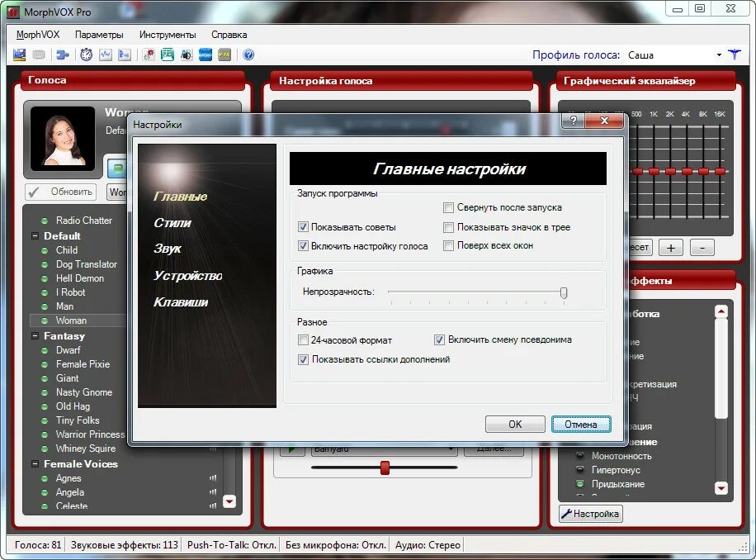Viewport: 756px width, 560px height.
Task: Click effects list scroll-down arrow
Action: 721,487
